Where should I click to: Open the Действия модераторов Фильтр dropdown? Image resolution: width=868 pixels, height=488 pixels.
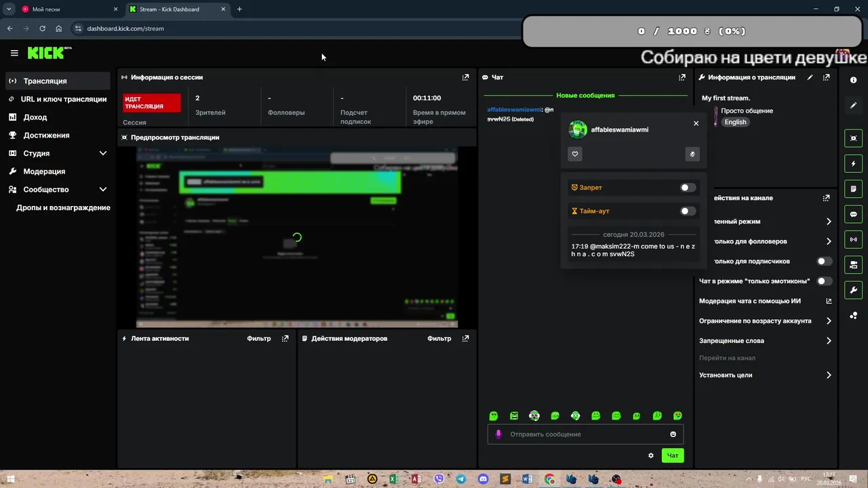click(439, 338)
